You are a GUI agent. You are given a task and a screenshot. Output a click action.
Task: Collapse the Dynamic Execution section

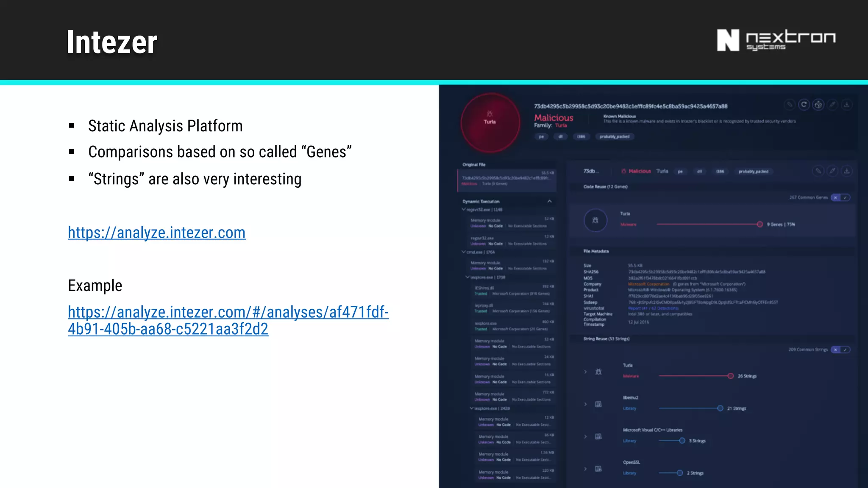coord(550,201)
